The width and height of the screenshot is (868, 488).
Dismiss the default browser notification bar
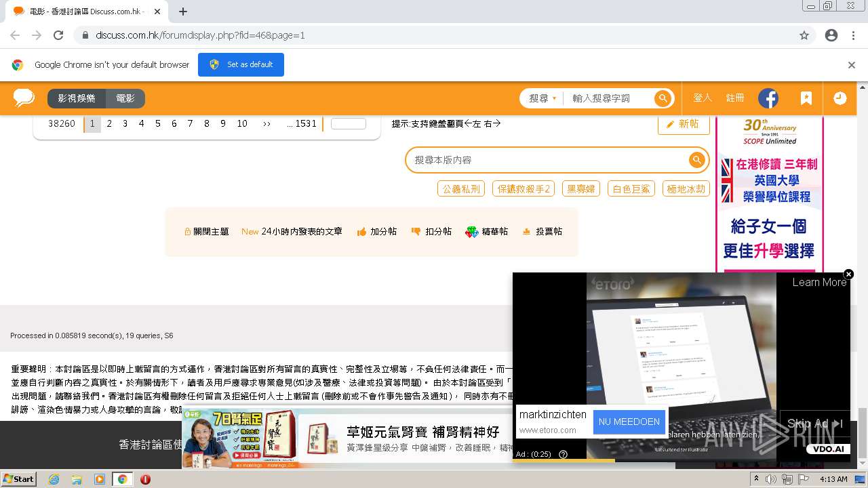pos(852,65)
